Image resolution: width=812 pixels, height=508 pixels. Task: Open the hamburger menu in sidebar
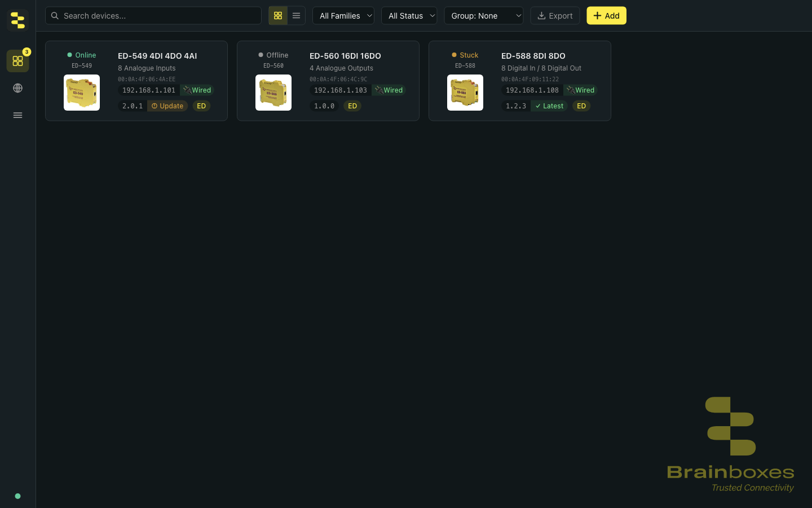[x=17, y=115]
